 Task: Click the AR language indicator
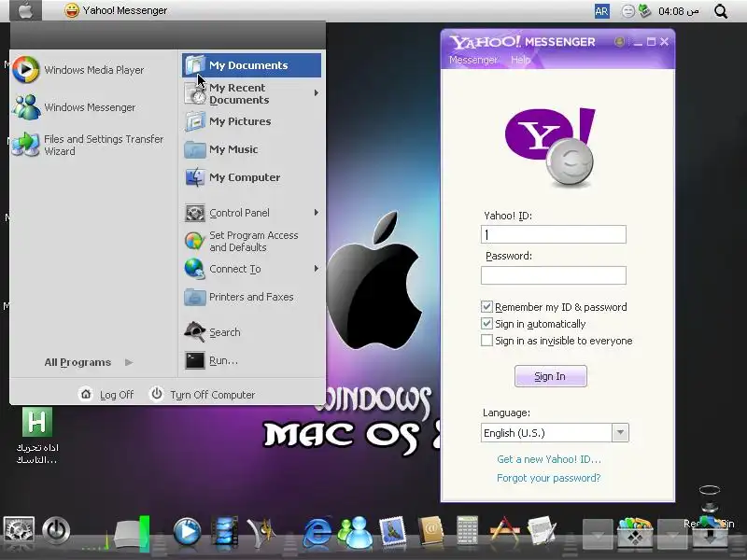point(601,11)
